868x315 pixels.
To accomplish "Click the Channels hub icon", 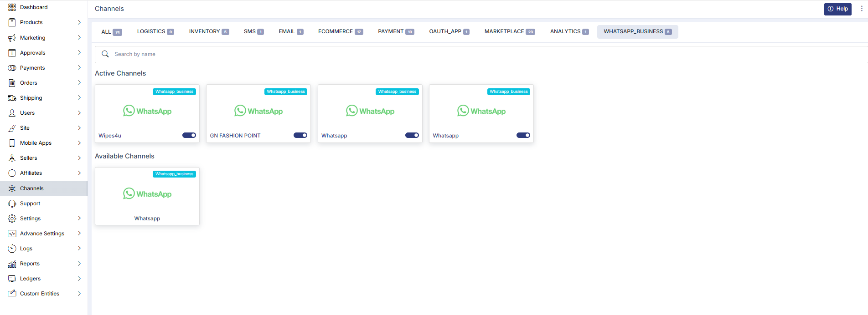I will 12,188.
